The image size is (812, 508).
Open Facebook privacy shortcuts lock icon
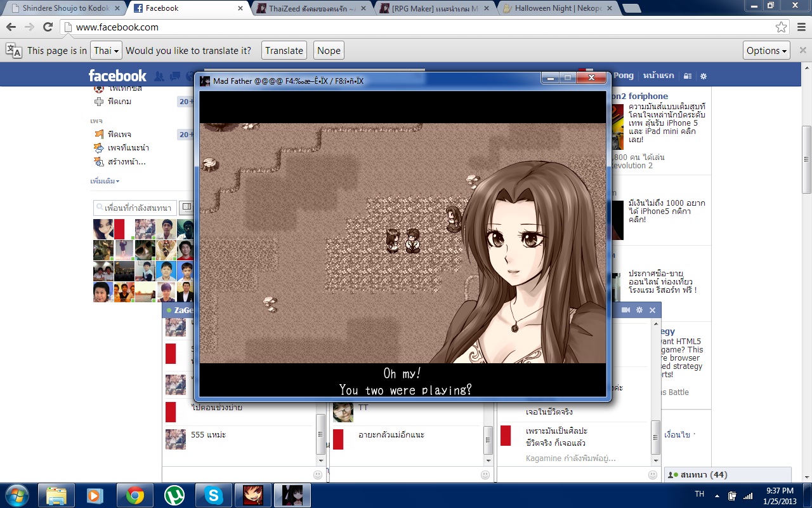[688, 76]
